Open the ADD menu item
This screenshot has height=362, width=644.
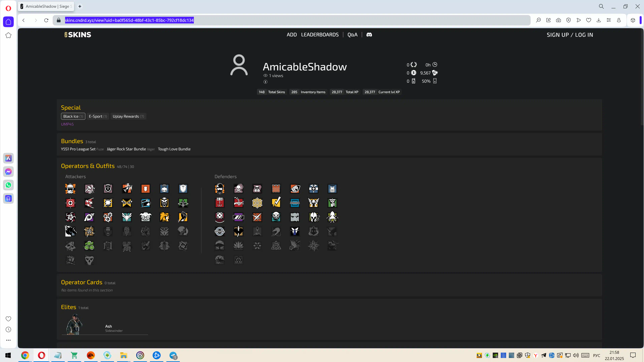click(291, 35)
